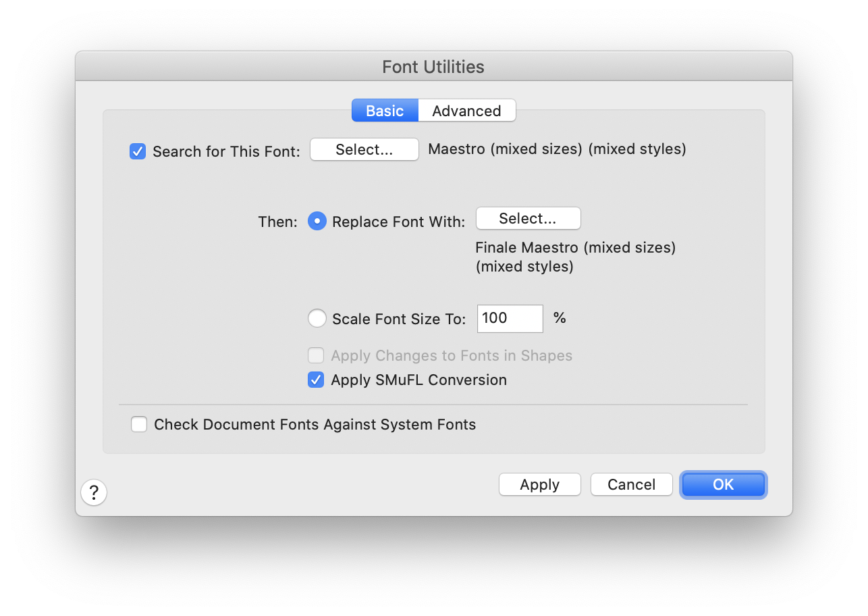The height and width of the screenshot is (616, 868).
Task: Click Select to choose the replacement font
Action: coord(528,218)
